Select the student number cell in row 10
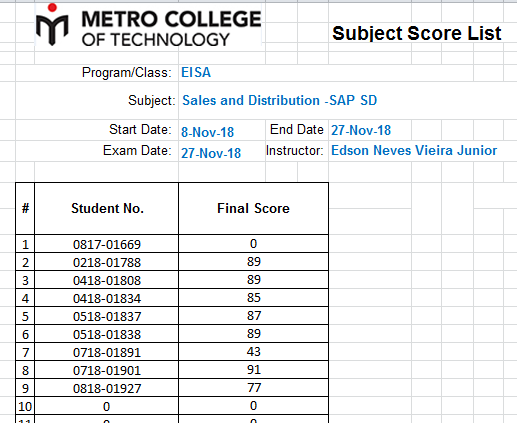517x423 pixels. tap(107, 406)
